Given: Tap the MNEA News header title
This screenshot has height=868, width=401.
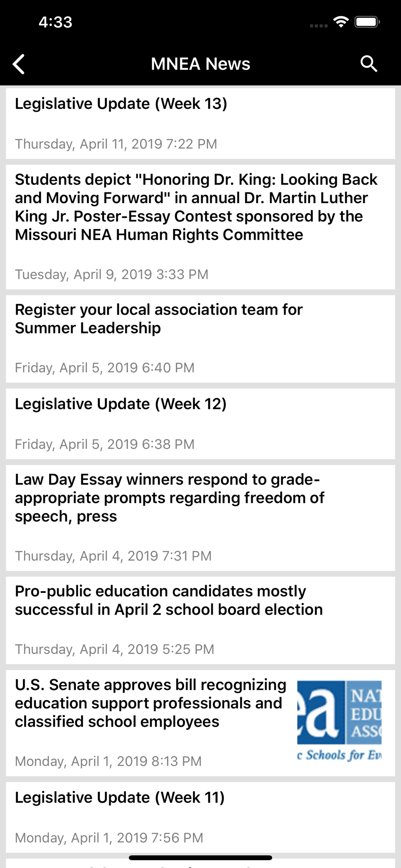Looking at the screenshot, I should point(200,64).
